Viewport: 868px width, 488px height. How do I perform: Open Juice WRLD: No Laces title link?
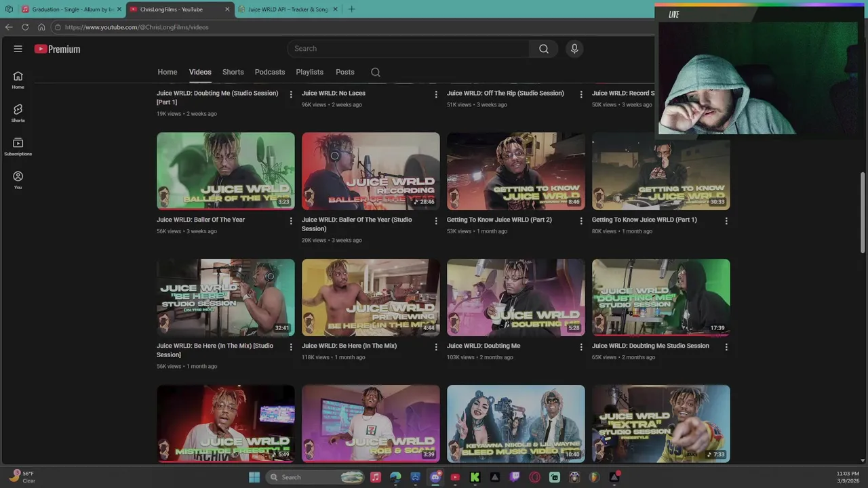pyautogui.click(x=334, y=93)
